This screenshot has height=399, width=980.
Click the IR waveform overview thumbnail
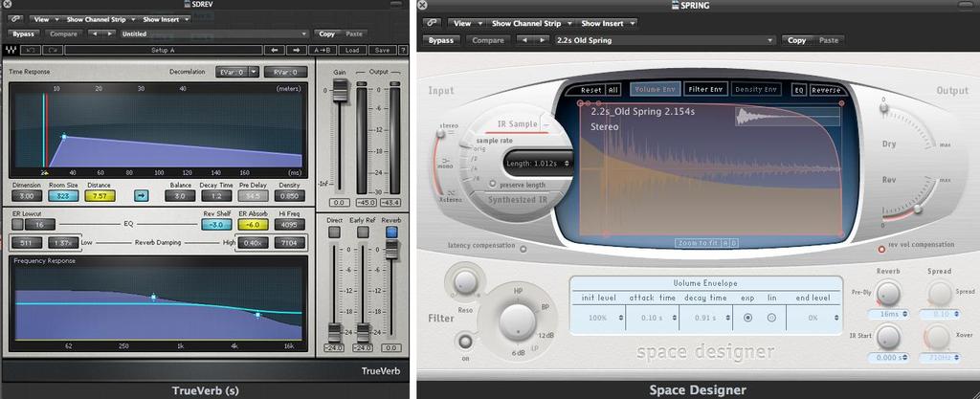(x=787, y=116)
